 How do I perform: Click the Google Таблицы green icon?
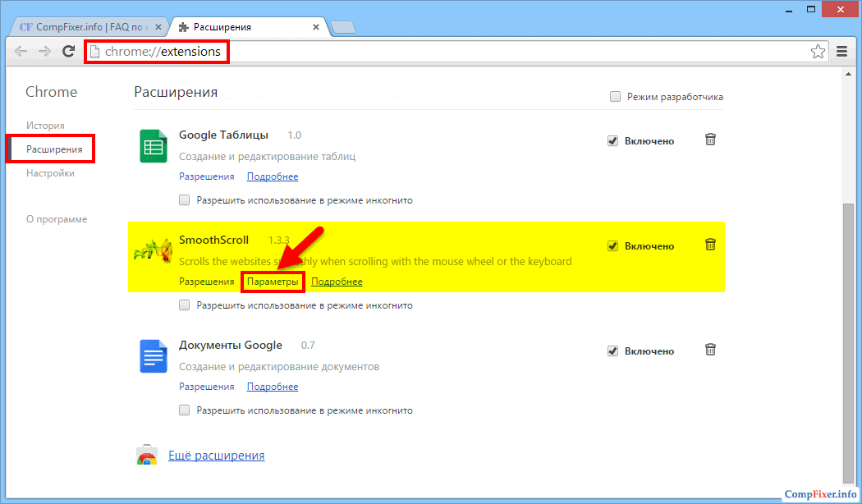[x=154, y=146]
